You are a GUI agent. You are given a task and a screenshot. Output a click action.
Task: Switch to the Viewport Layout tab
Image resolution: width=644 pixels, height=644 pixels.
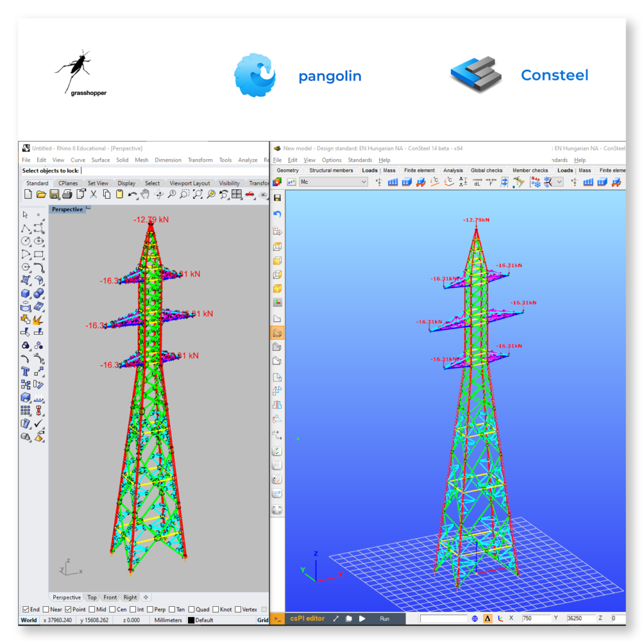point(190,183)
